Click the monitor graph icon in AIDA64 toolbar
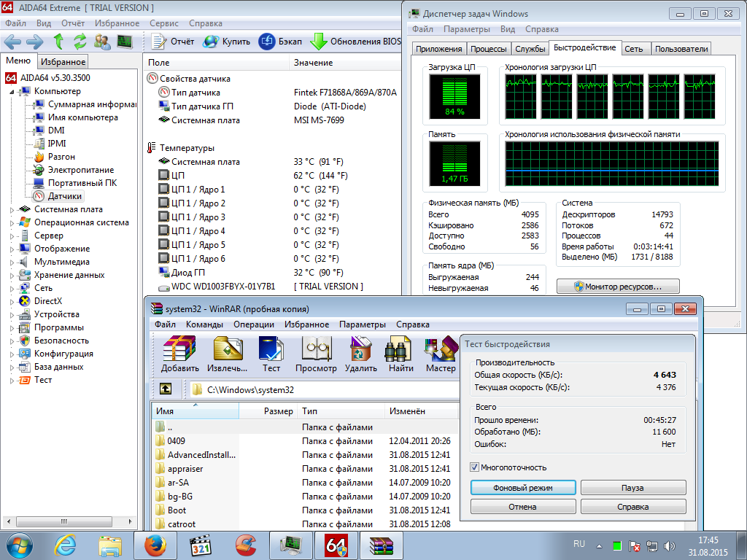This screenshot has height=560, width=747. coord(124,42)
